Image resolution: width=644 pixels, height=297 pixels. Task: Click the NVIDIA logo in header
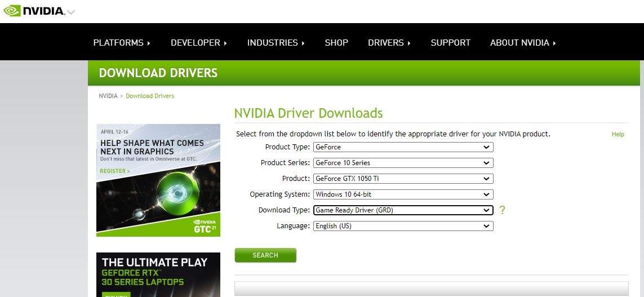coord(34,11)
